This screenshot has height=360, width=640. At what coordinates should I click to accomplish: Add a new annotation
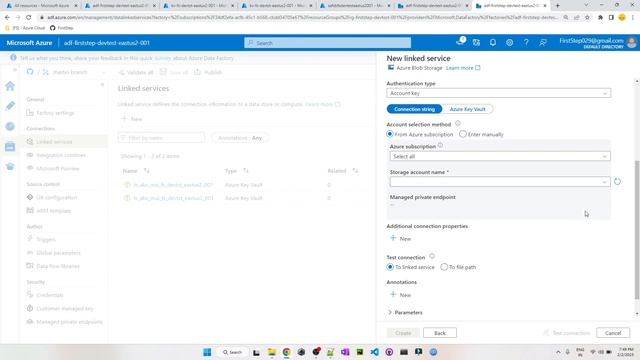pyautogui.click(x=400, y=295)
